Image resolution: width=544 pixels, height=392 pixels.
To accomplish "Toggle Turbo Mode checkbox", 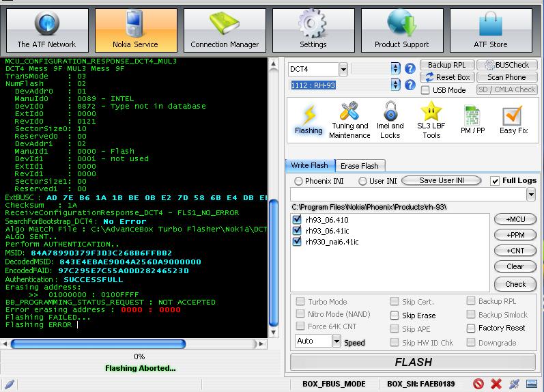I will (300, 301).
